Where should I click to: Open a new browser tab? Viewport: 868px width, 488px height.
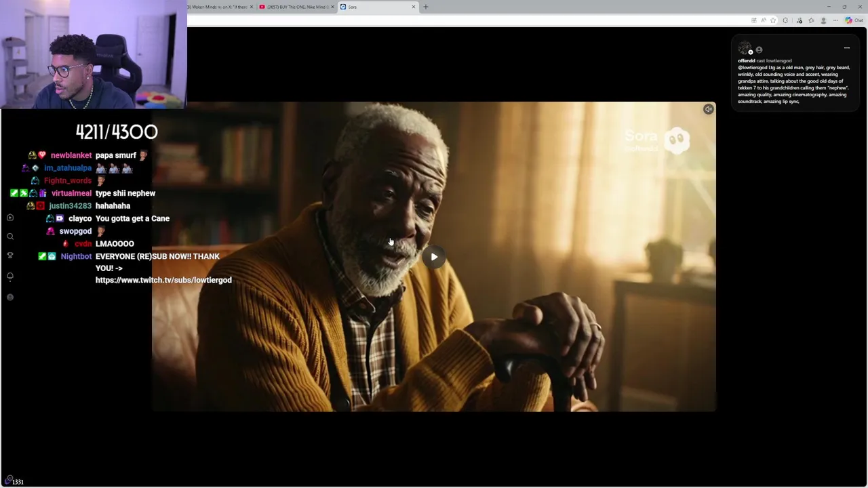[x=425, y=7]
